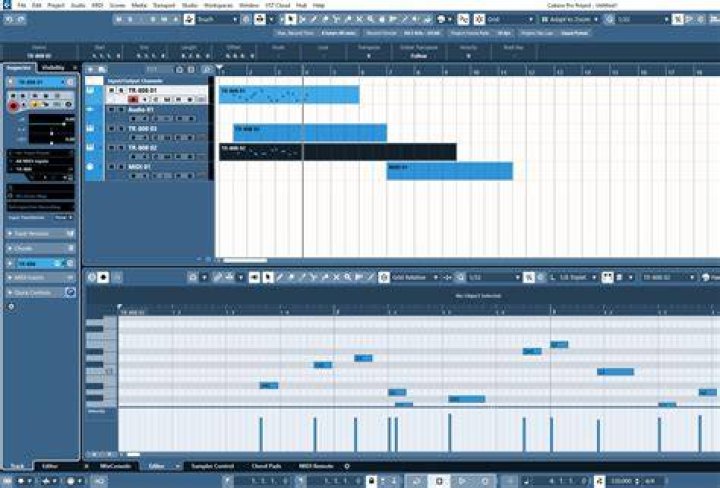Open the Adapt to Zoom grid dropdown

[x=569, y=19]
